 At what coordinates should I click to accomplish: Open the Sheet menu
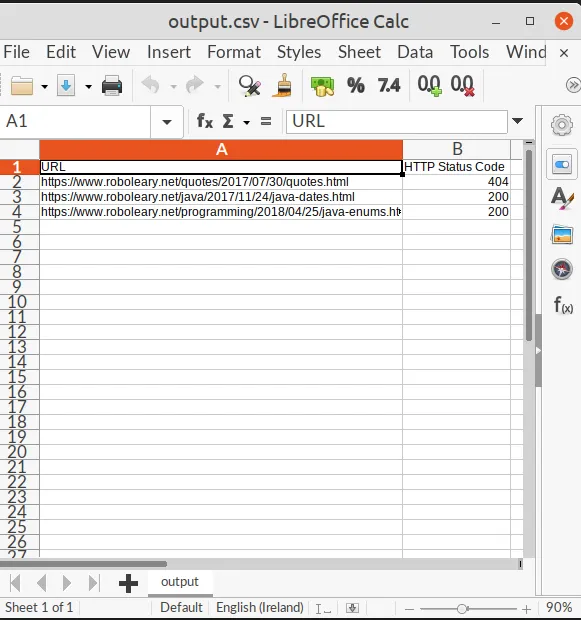[359, 52]
